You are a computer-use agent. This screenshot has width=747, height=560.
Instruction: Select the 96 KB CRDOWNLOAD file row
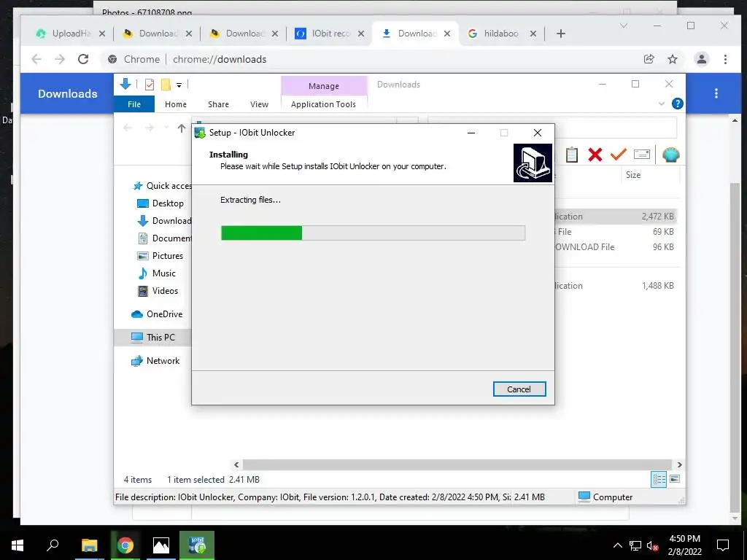(x=616, y=246)
